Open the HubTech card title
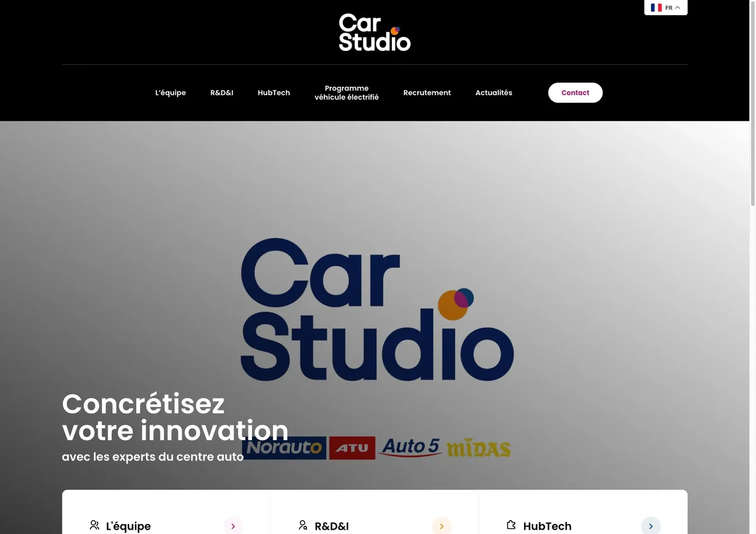This screenshot has height=534, width=756. [547, 526]
